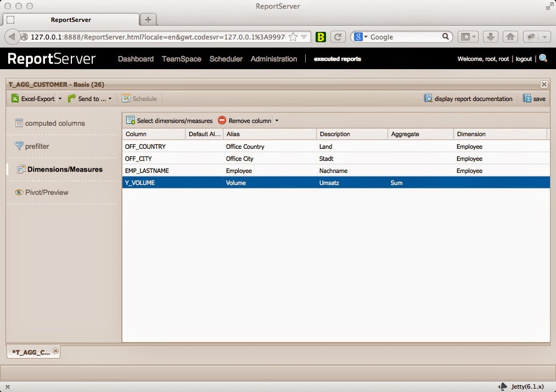The height and width of the screenshot is (392, 556).
Task: Close the T_AGG_CUSTOMER report panel
Action: [x=544, y=84]
